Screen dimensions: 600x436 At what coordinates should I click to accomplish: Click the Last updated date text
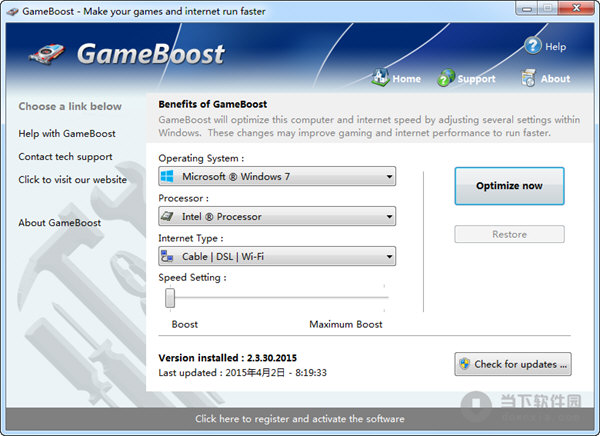(x=243, y=373)
